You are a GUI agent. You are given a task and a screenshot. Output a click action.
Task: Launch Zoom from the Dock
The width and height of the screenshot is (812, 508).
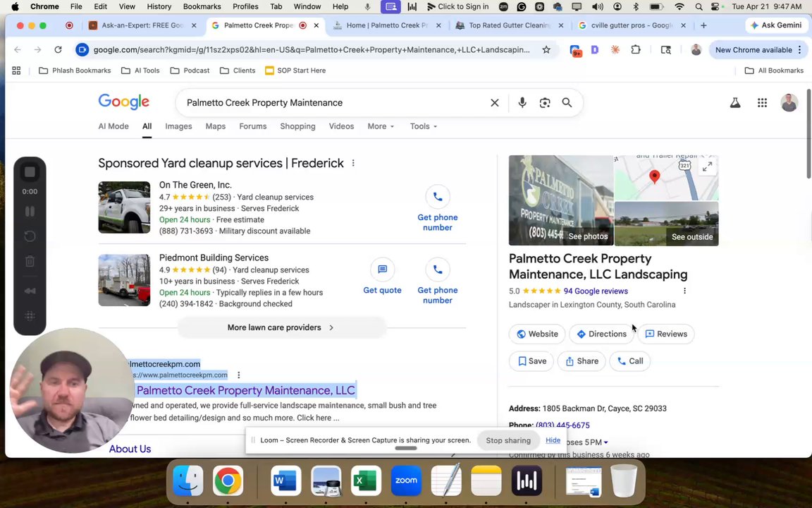pyautogui.click(x=406, y=480)
